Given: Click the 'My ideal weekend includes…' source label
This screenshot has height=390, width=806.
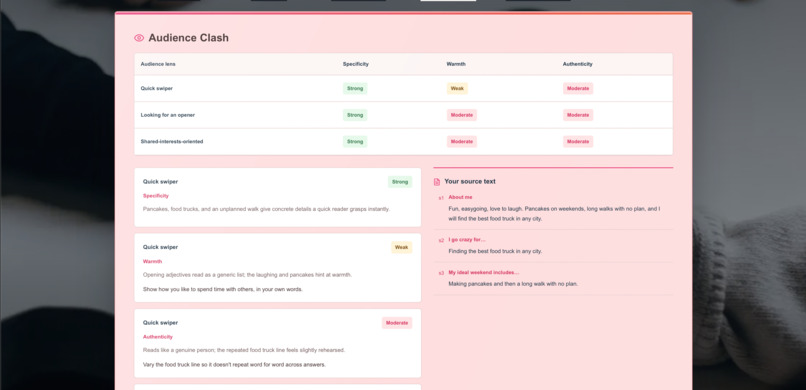Looking at the screenshot, I should point(484,272).
